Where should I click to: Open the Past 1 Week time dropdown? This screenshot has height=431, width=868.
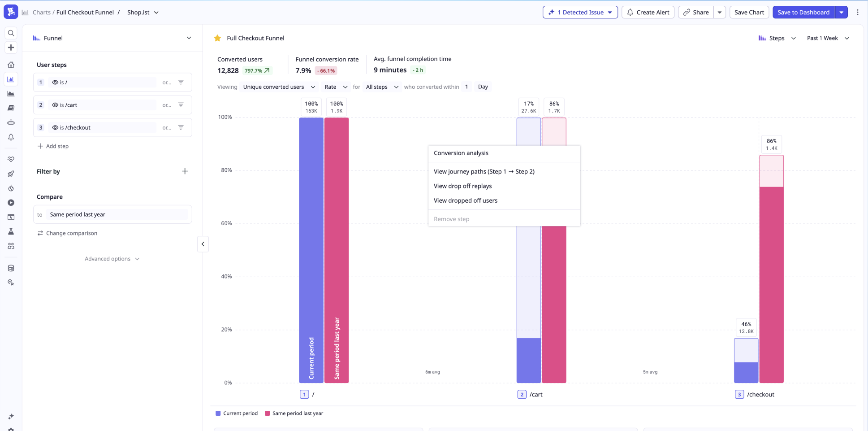(828, 38)
